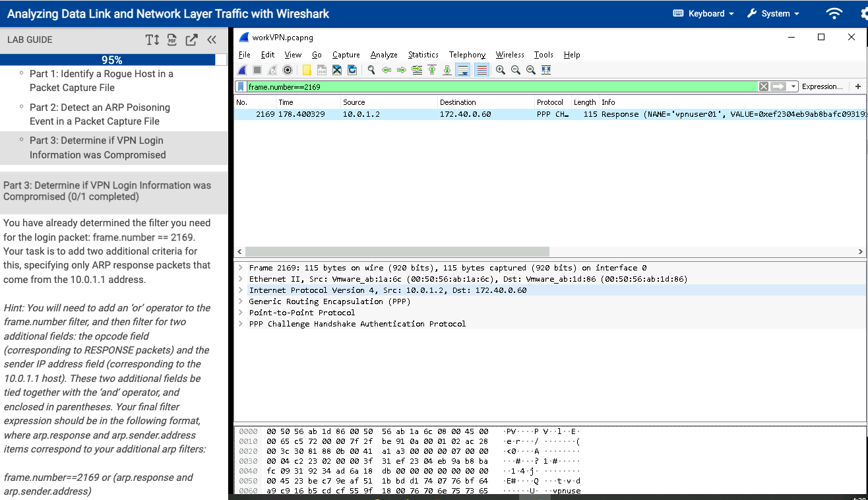Reload the capture file

[x=351, y=69]
